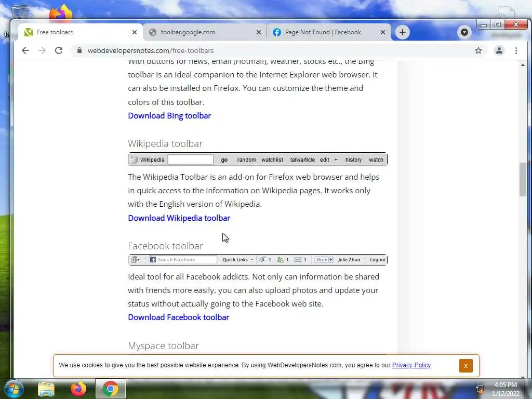Switch to the toolbar.google.com tab
The image size is (532, 399).
205,32
